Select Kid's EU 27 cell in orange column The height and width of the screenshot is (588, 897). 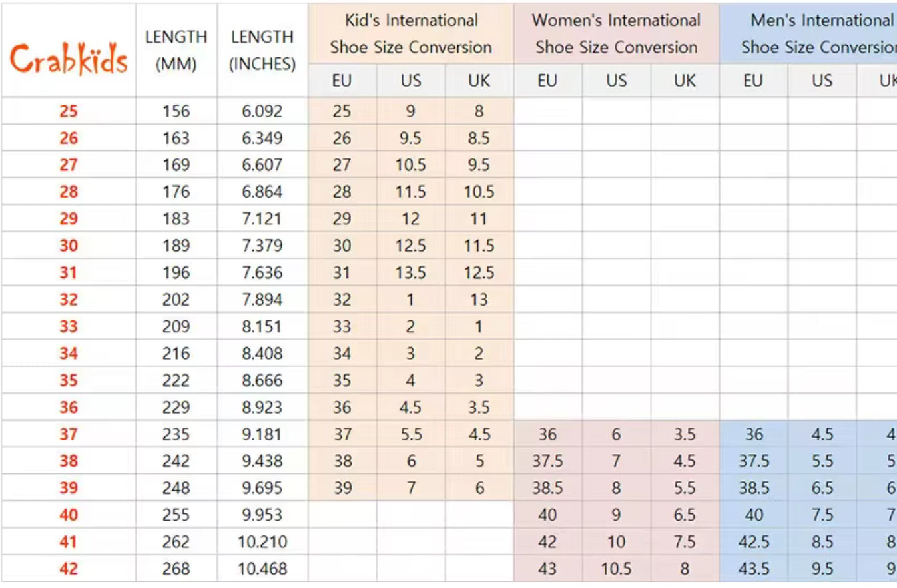pos(342,165)
